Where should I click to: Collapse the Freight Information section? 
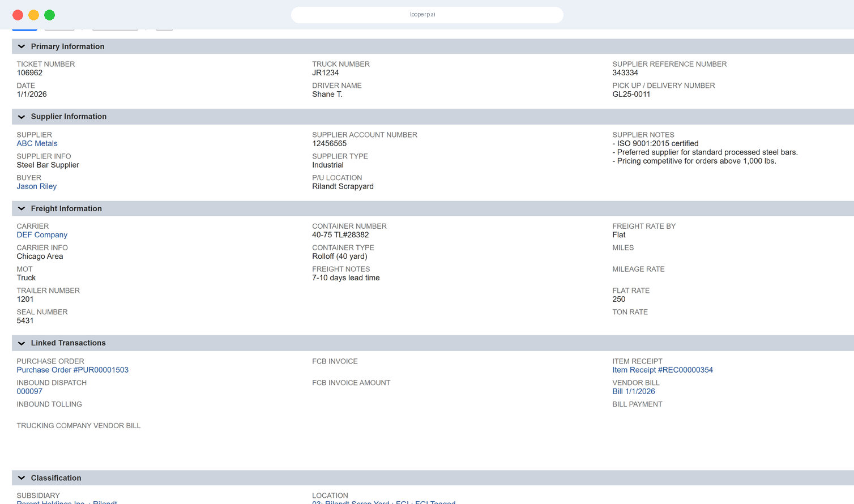(x=22, y=209)
